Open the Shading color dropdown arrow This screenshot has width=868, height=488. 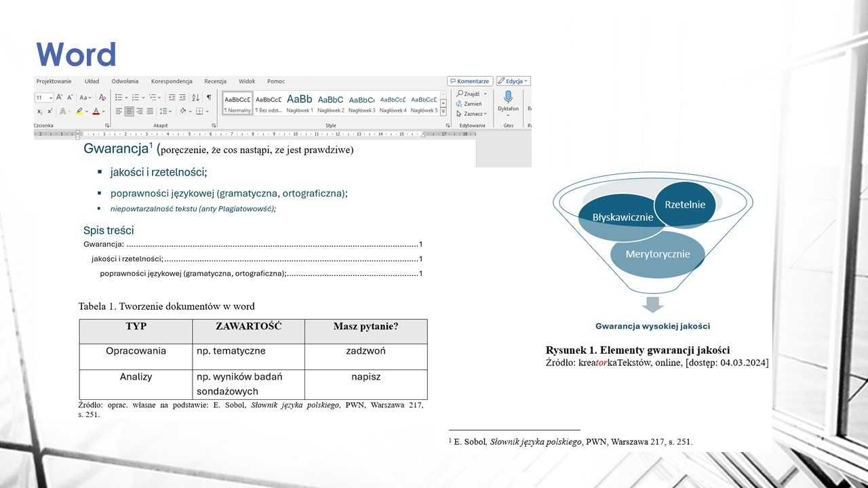190,111
